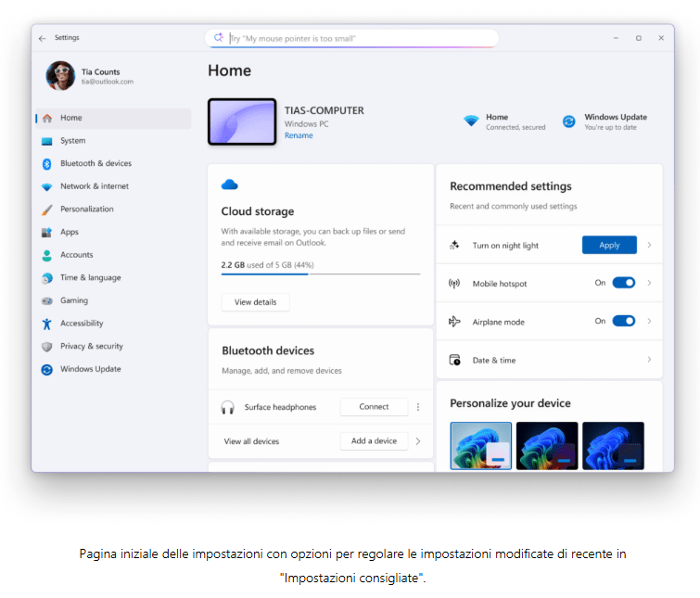700x598 pixels.
Task: Open Accessibility via its figure icon
Action: [x=46, y=324]
